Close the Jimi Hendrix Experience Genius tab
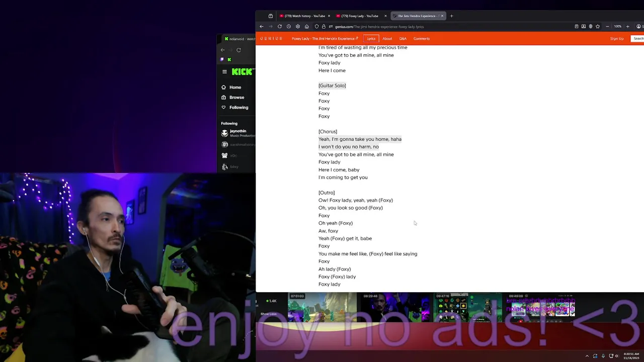The width and height of the screenshot is (644, 362). [442, 16]
